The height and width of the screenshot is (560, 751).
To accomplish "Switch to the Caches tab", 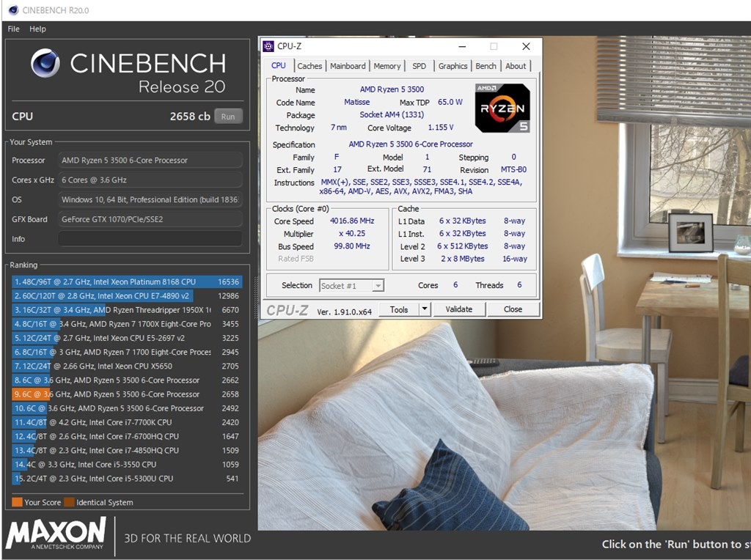I will pos(309,66).
